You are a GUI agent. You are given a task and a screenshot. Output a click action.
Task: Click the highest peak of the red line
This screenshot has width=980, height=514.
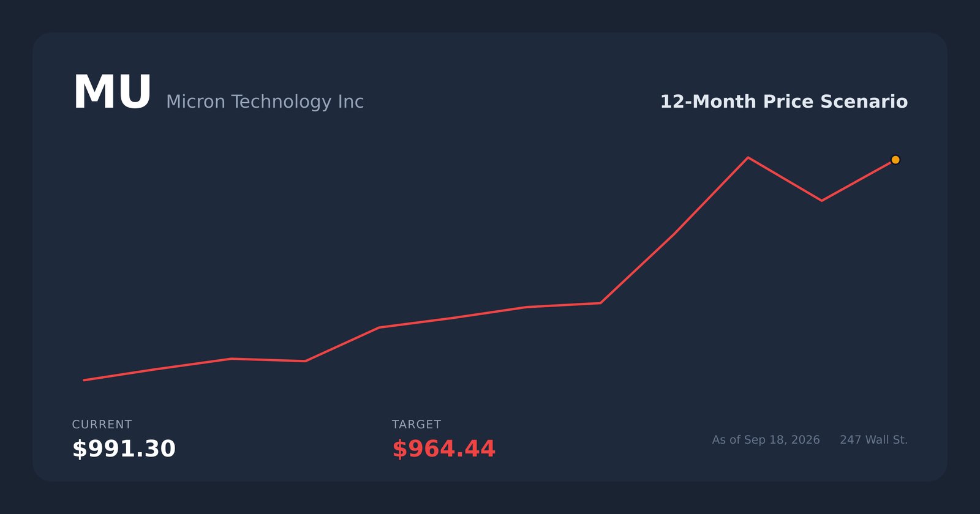tap(748, 157)
